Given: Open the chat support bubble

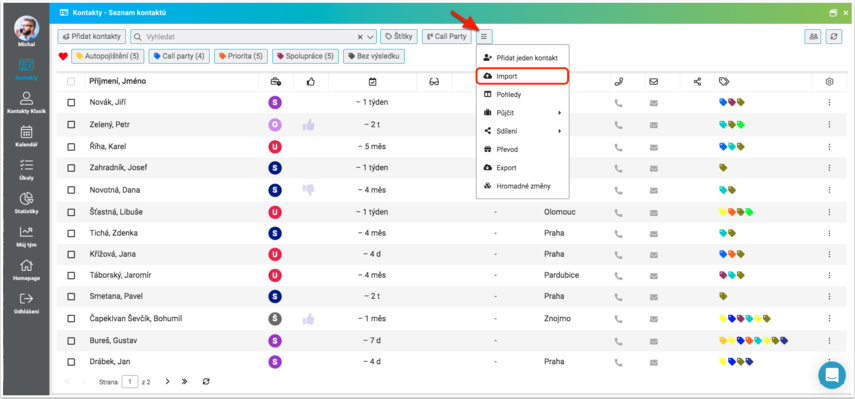Looking at the screenshot, I should 832,375.
